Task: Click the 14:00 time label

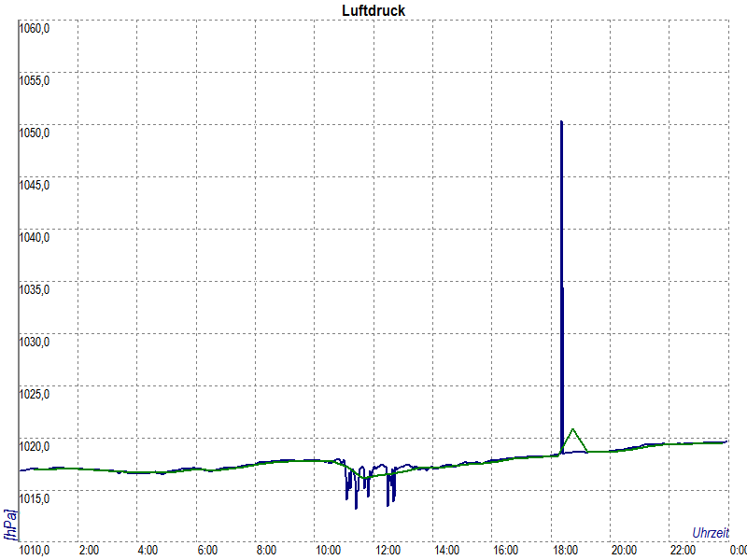Action: [447, 551]
